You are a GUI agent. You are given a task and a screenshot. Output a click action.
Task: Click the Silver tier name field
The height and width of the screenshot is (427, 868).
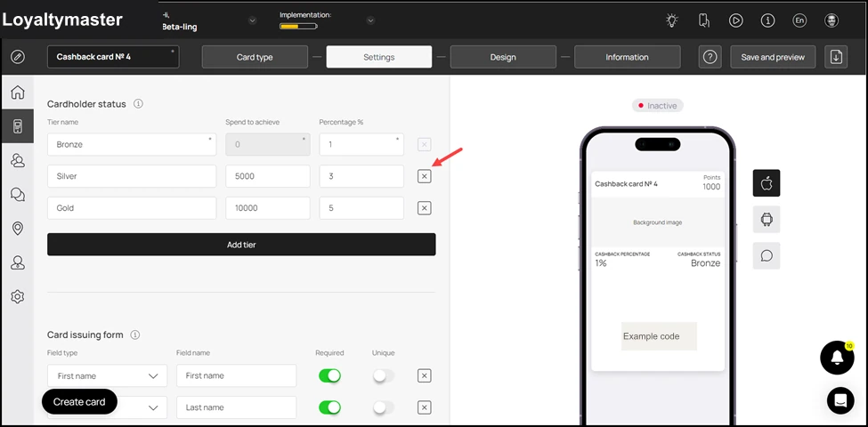pos(132,176)
